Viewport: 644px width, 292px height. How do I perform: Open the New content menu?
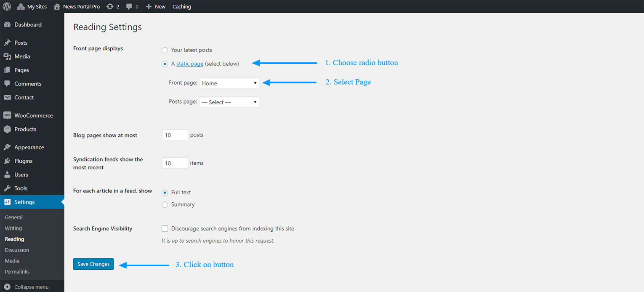pyautogui.click(x=156, y=6)
